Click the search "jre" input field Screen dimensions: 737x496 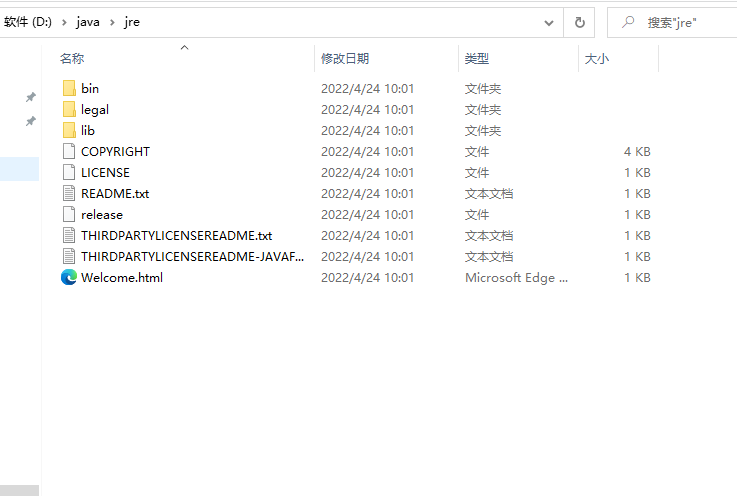[672, 23]
